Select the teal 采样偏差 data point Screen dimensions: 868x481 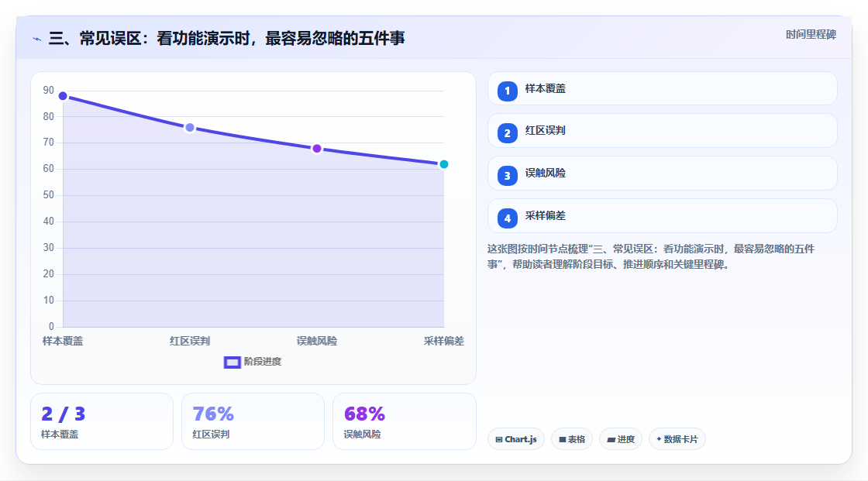pyautogui.click(x=443, y=164)
